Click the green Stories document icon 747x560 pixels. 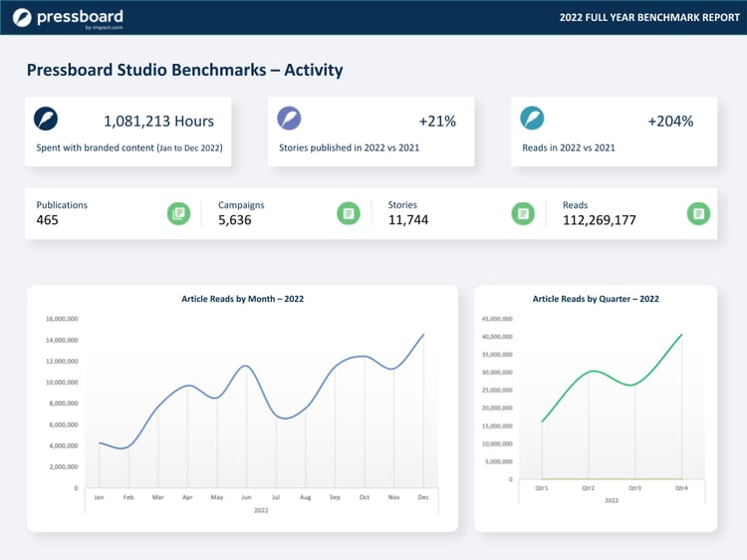(x=523, y=213)
